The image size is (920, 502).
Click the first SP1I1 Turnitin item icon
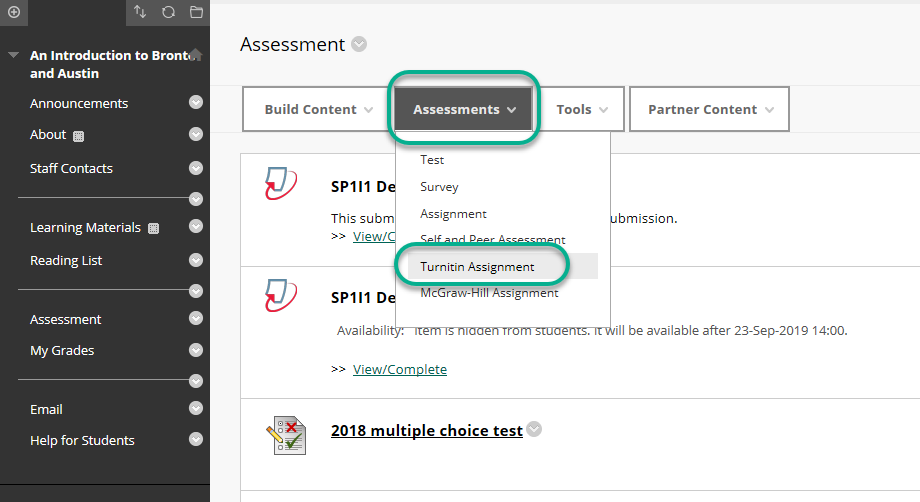(280, 183)
